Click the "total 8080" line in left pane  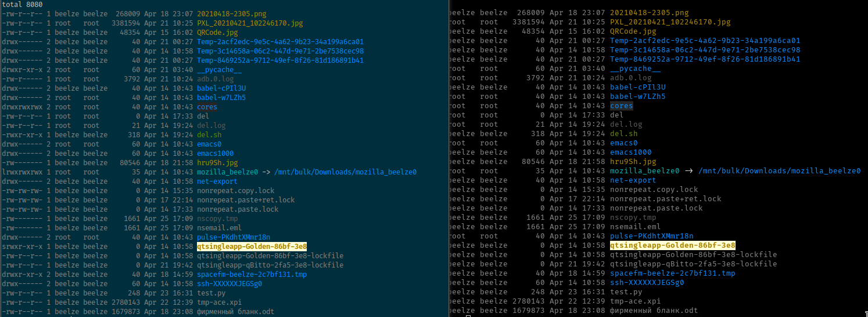pyautogui.click(x=22, y=4)
